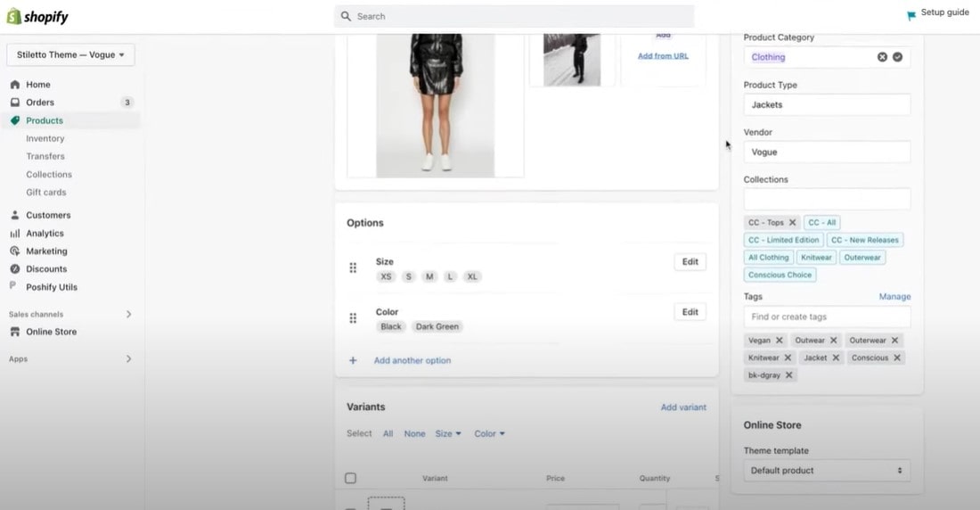The width and height of the screenshot is (980, 510).
Task: Remove the Knitwear tag
Action: coord(788,358)
